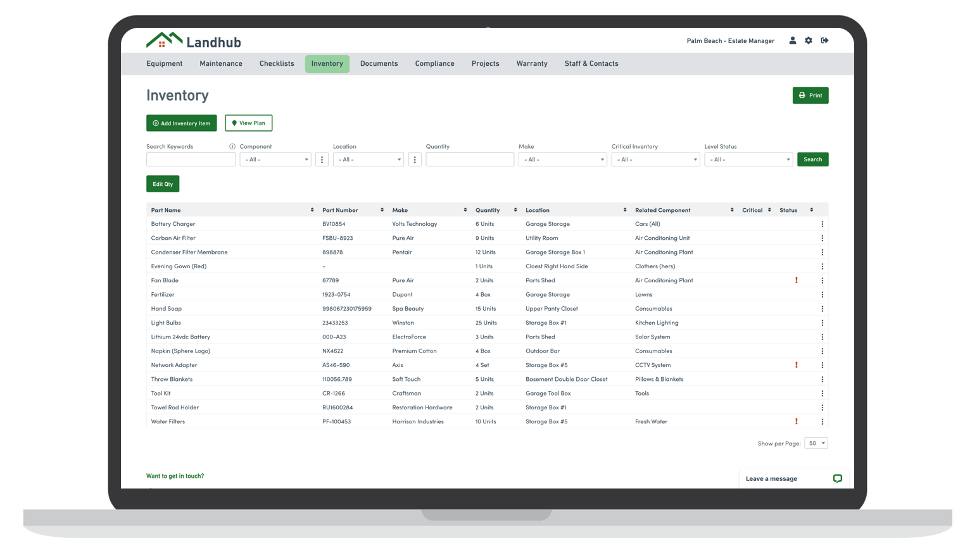
Task: Click the red alert icon for Fan Blade
Action: click(796, 280)
